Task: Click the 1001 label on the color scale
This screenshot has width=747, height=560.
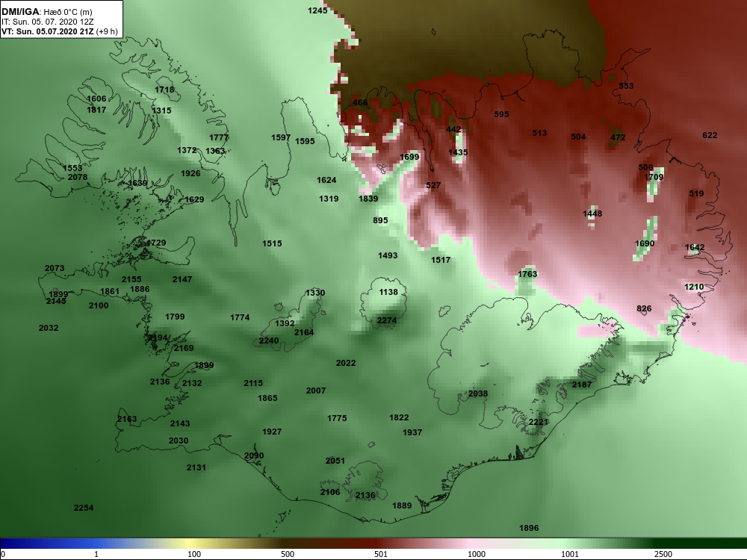Action: pyautogui.click(x=569, y=554)
